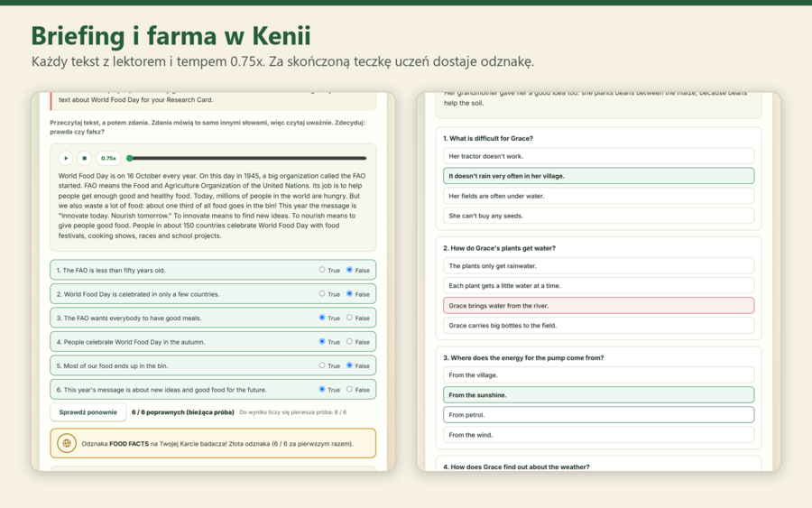
Task: Click the '6 / 6 poprawnych (bieżąca próba)' text
Action: click(183, 412)
